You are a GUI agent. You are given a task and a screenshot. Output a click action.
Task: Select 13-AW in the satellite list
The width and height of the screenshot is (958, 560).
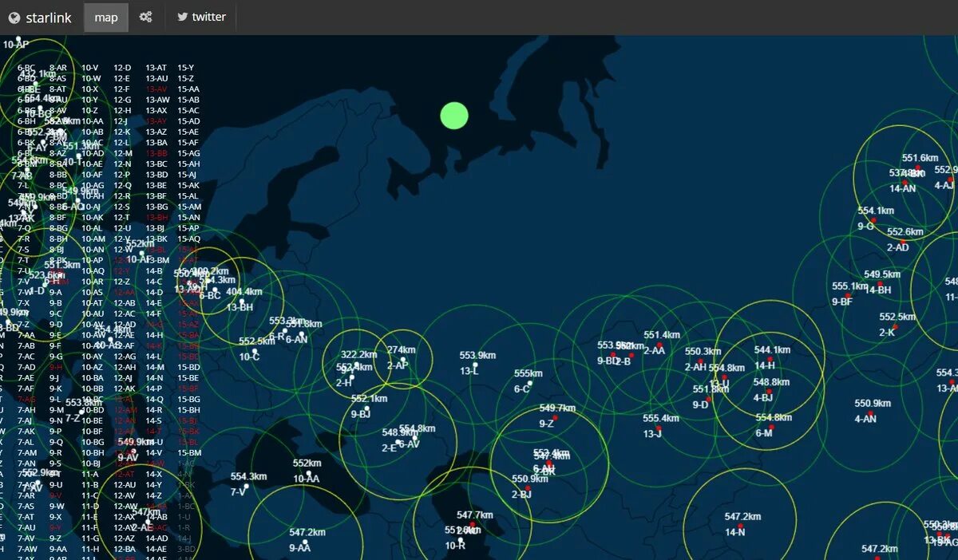point(157,100)
